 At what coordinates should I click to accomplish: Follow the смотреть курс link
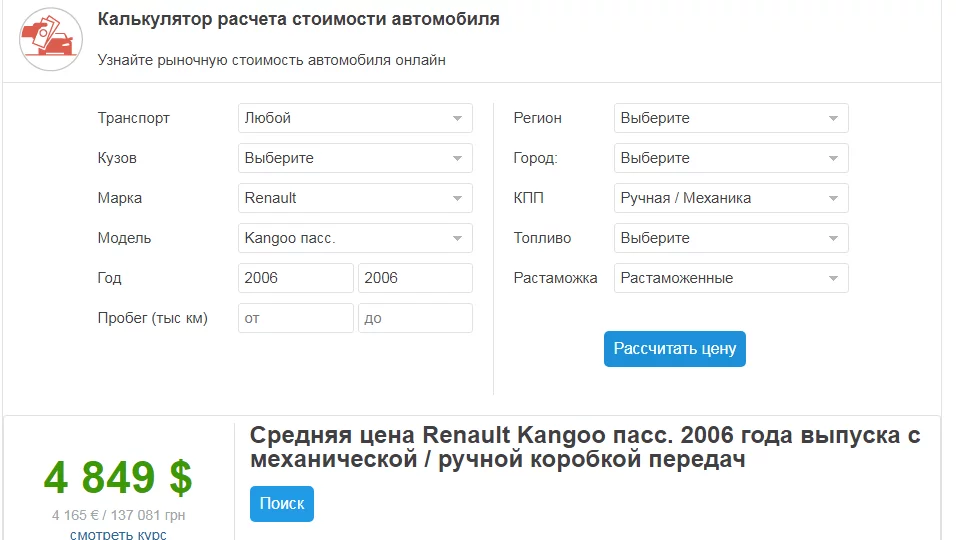118,535
